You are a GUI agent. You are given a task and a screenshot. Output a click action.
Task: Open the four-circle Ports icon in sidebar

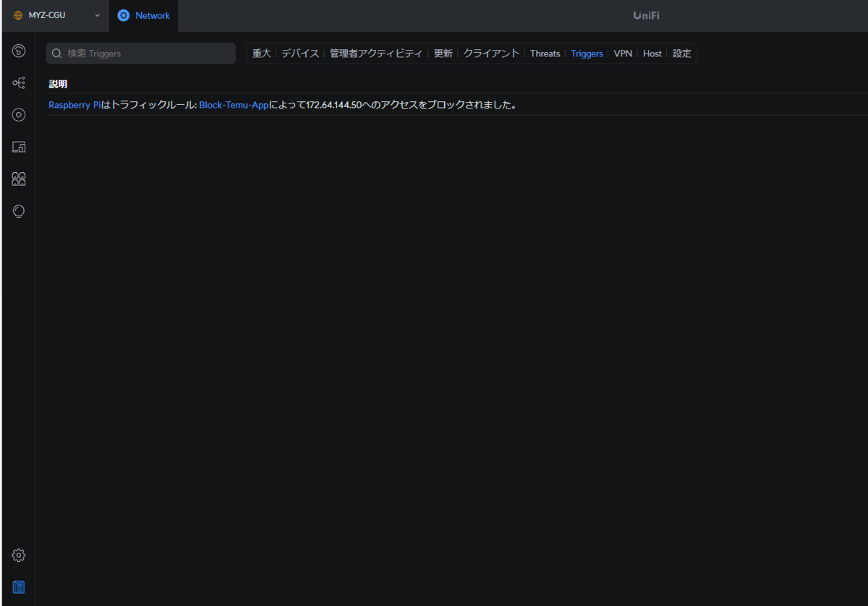click(x=19, y=179)
